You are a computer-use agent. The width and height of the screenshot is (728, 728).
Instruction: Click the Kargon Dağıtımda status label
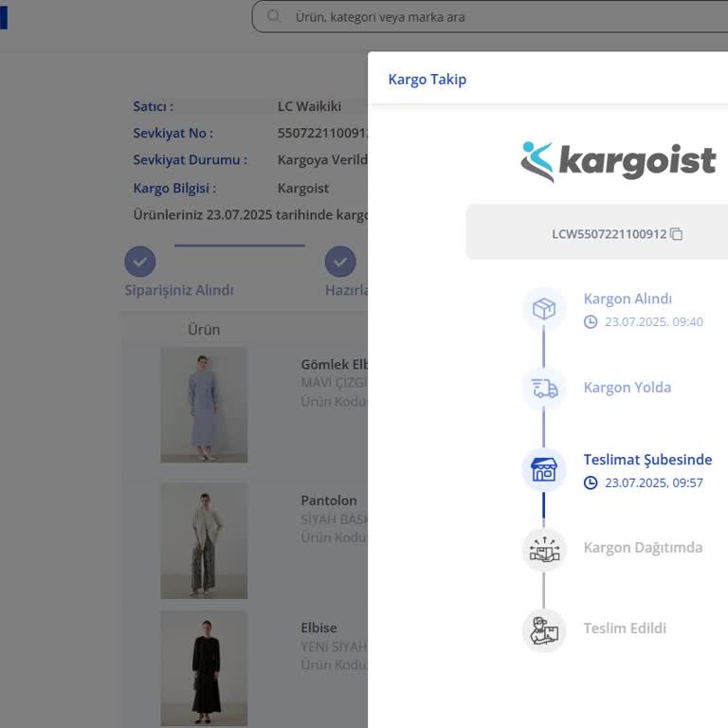(643, 548)
